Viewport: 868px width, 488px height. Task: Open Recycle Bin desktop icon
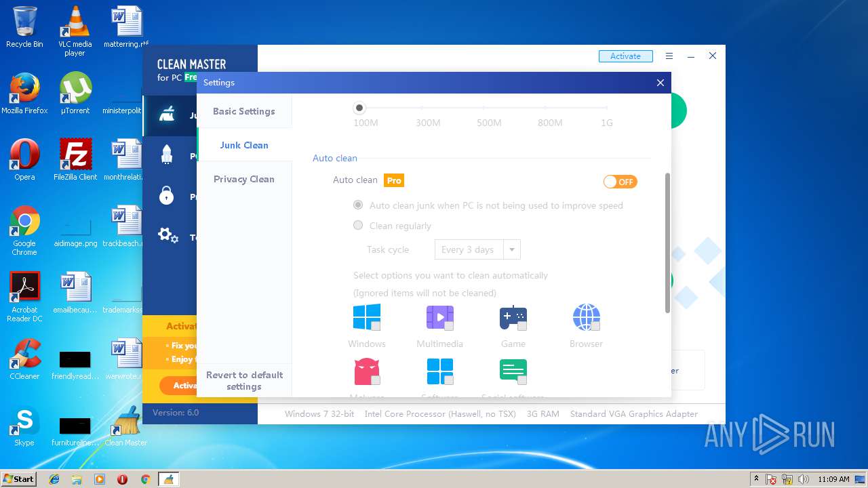pyautogui.click(x=24, y=28)
